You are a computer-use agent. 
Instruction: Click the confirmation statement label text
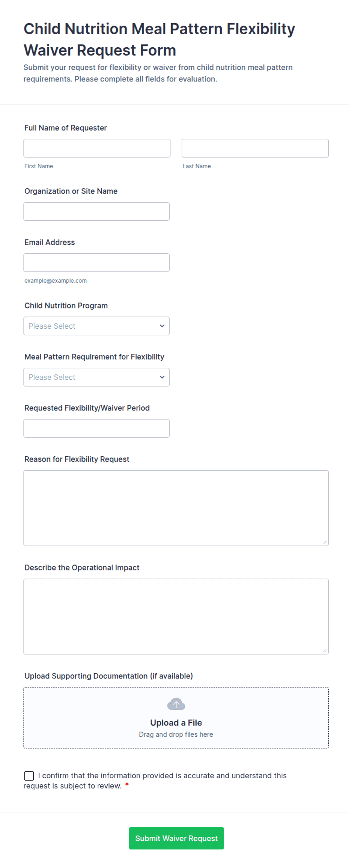pyautogui.click(x=155, y=781)
